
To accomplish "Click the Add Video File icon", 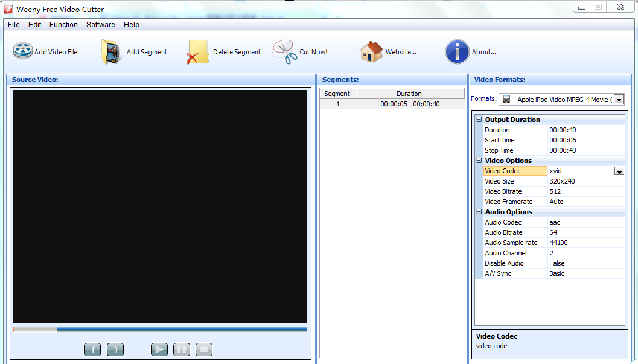I will pyautogui.click(x=22, y=51).
